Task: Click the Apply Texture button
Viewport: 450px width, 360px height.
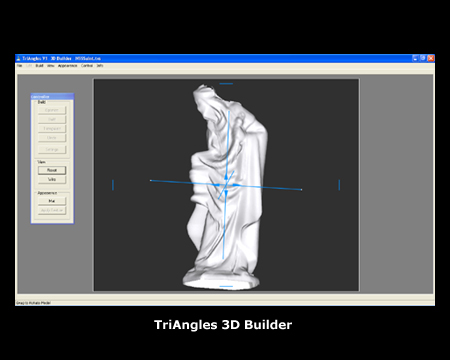Action: (x=52, y=210)
